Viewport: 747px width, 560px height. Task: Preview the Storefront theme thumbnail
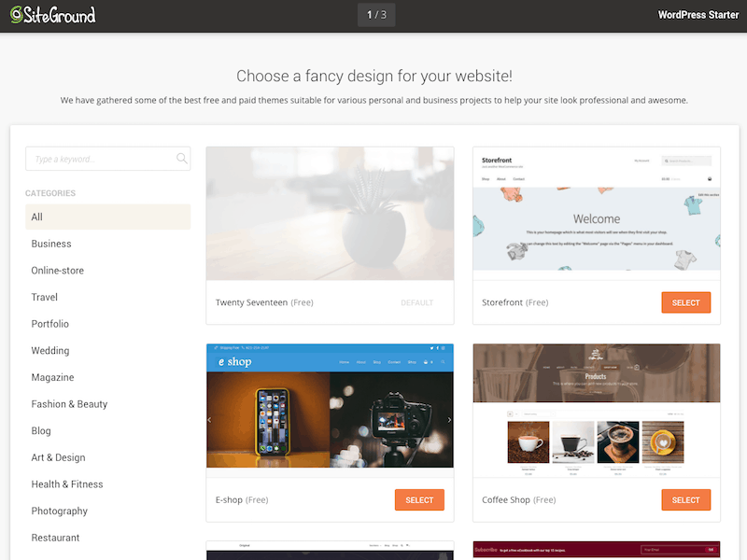(x=597, y=214)
